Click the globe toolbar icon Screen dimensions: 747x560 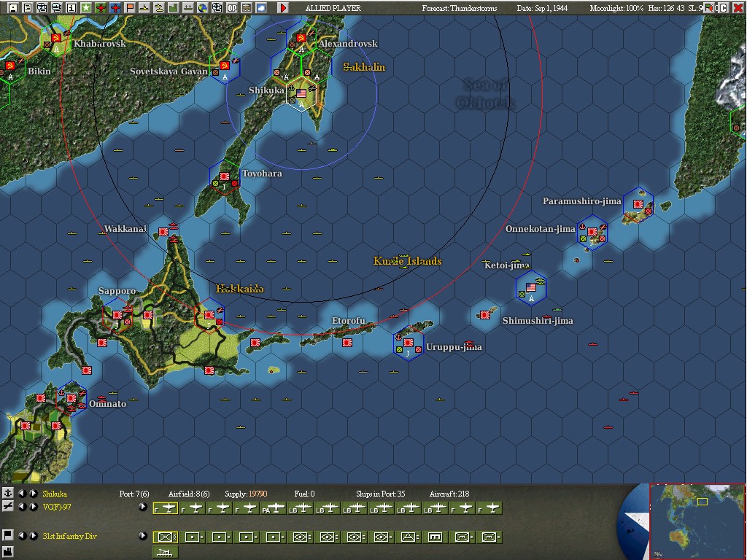pyautogui.click(x=203, y=7)
